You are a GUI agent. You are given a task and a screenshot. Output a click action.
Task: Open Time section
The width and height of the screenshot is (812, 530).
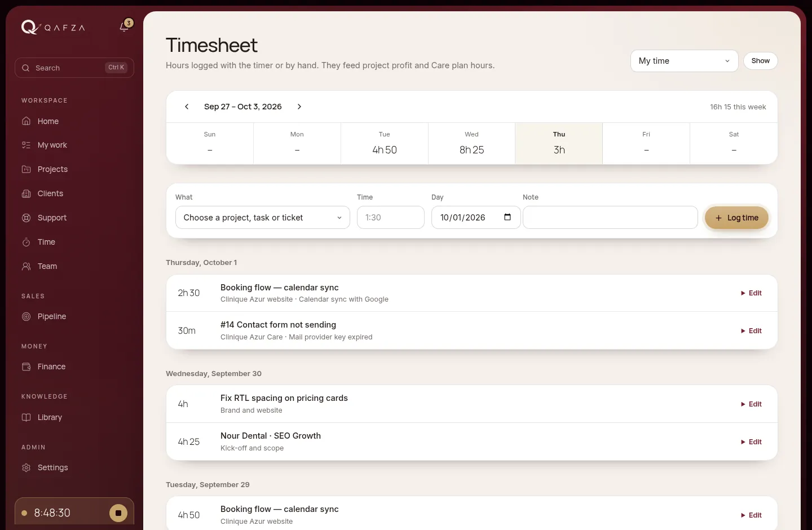(x=74, y=242)
